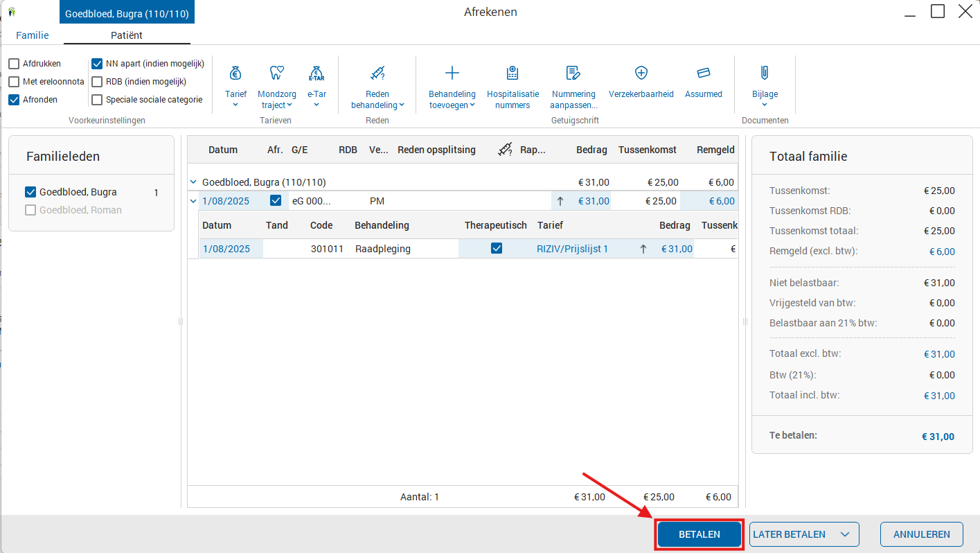This screenshot has height=553, width=980.
Task: Click the Behandeling toevoegen plus icon
Action: (452, 73)
